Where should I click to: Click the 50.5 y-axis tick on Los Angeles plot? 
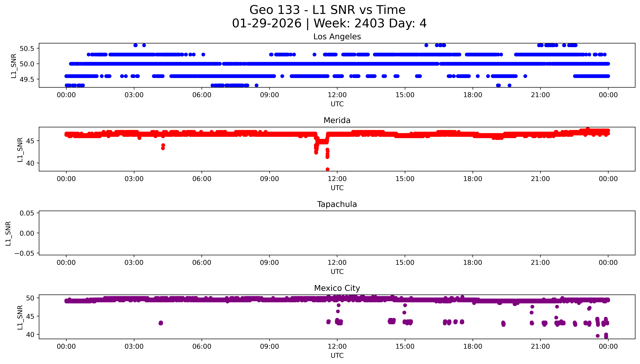pos(27,48)
